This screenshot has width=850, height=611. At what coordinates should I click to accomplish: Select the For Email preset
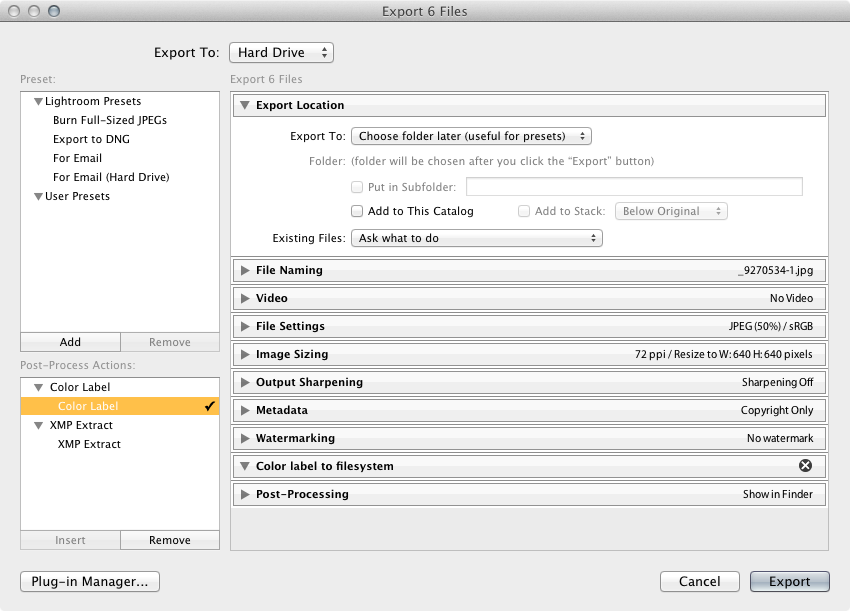coord(77,158)
